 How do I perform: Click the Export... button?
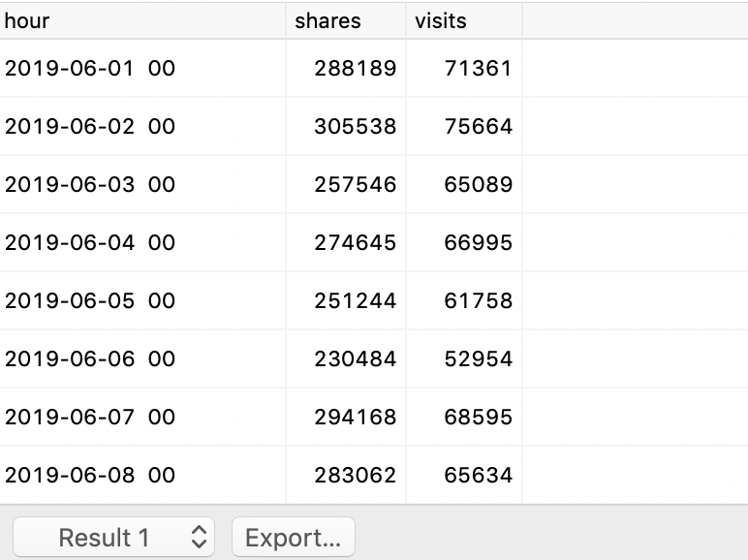[x=294, y=538]
